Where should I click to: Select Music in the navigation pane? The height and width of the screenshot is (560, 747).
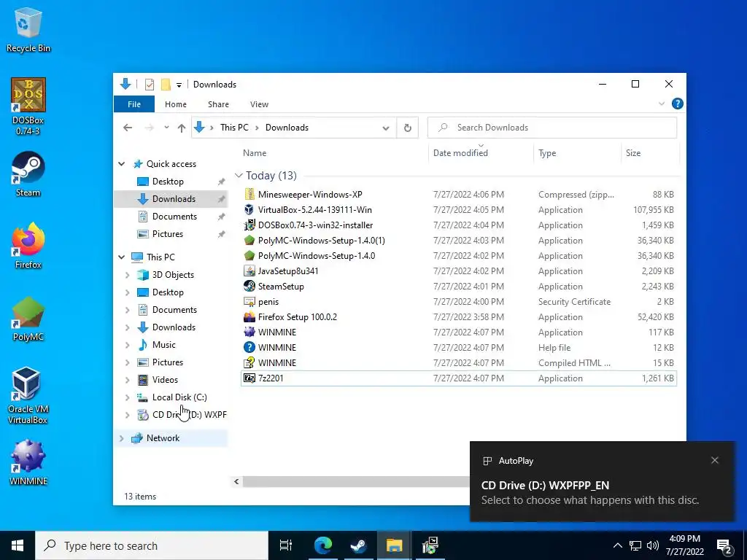click(x=163, y=345)
